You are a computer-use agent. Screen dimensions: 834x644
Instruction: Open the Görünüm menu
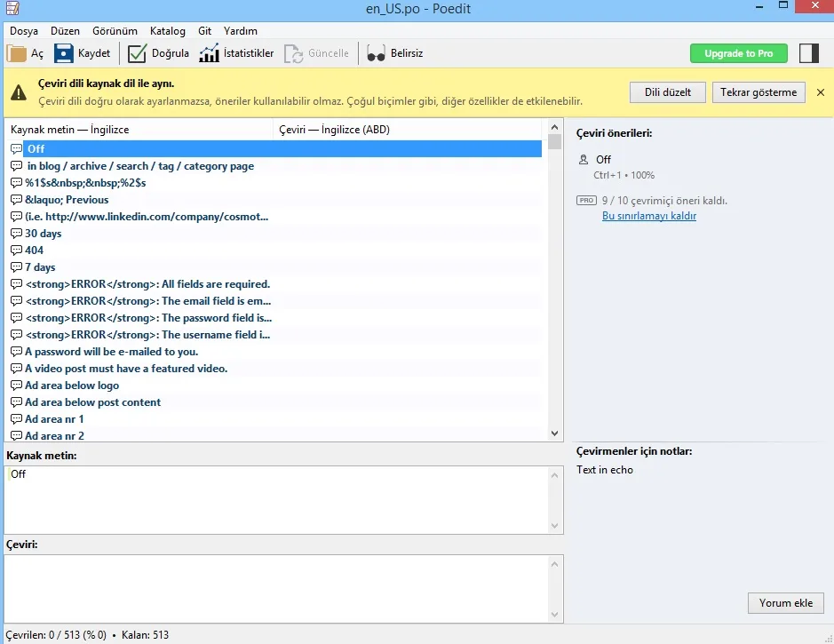115,31
